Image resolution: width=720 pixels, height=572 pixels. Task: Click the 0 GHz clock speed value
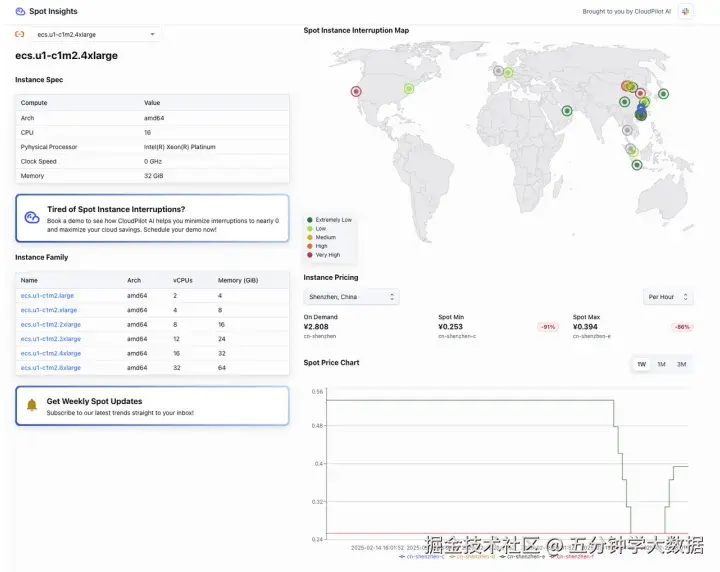coord(153,162)
